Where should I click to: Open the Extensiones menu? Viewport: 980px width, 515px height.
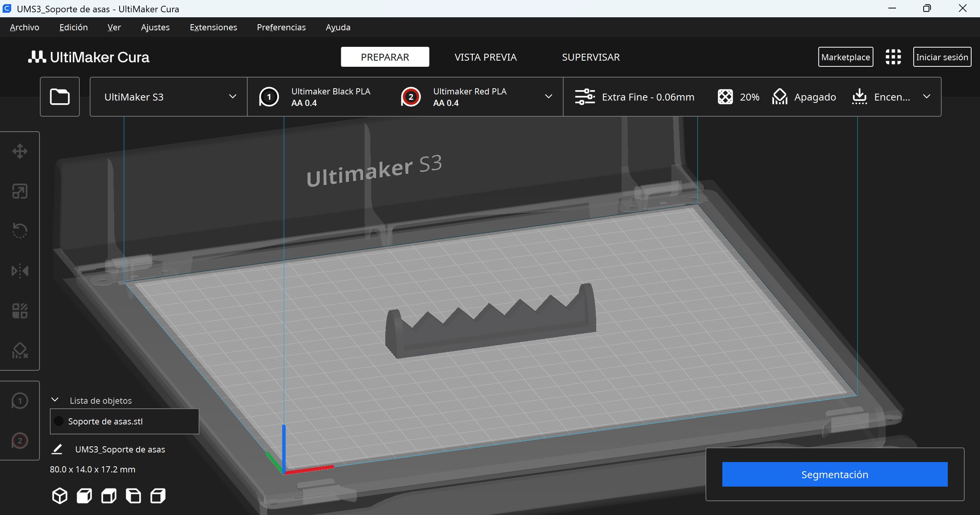click(213, 27)
